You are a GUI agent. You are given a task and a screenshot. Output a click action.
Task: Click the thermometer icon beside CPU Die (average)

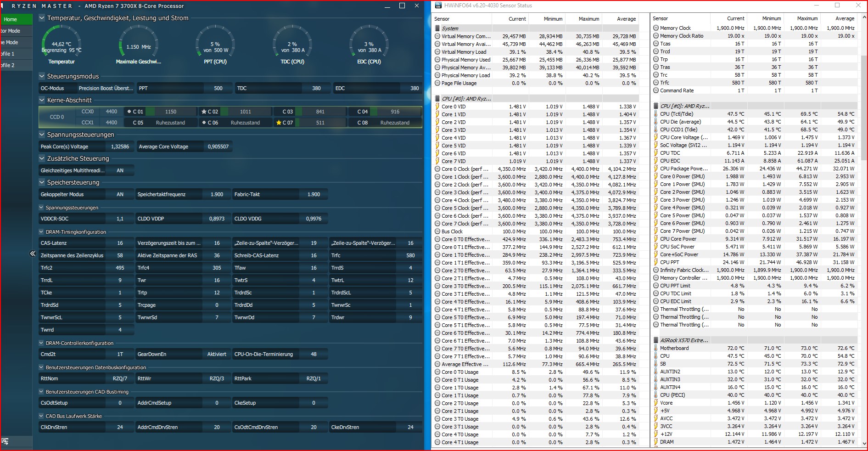click(x=656, y=122)
